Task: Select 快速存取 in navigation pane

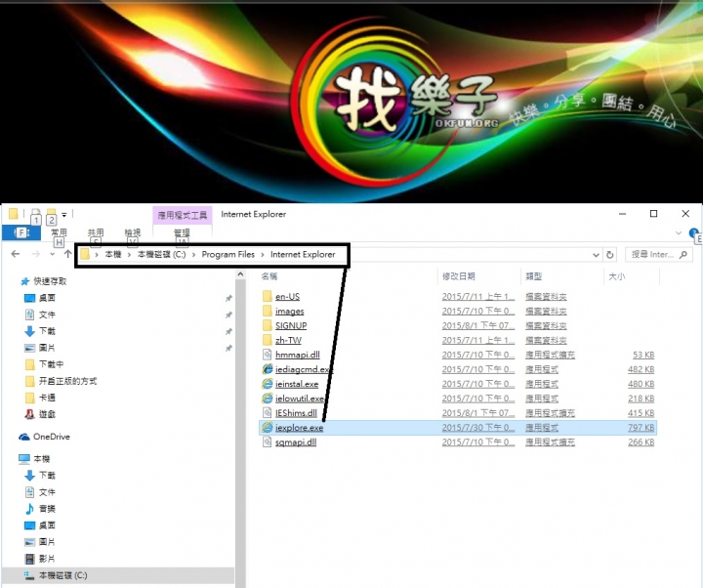Action: pyautogui.click(x=44, y=281)
